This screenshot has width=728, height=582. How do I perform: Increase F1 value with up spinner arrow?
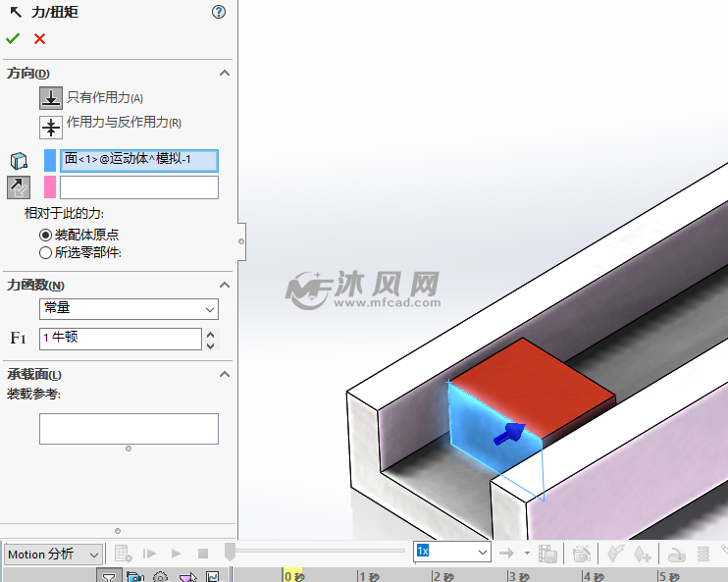[210, 334]
